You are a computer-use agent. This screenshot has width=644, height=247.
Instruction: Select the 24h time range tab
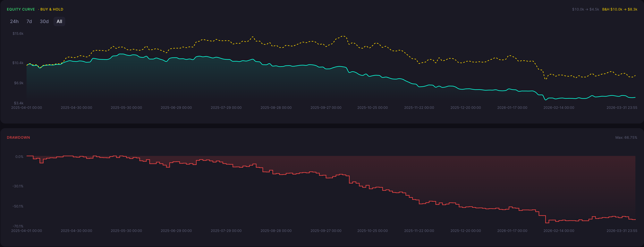pyautogui.click(x=14, y=21)
